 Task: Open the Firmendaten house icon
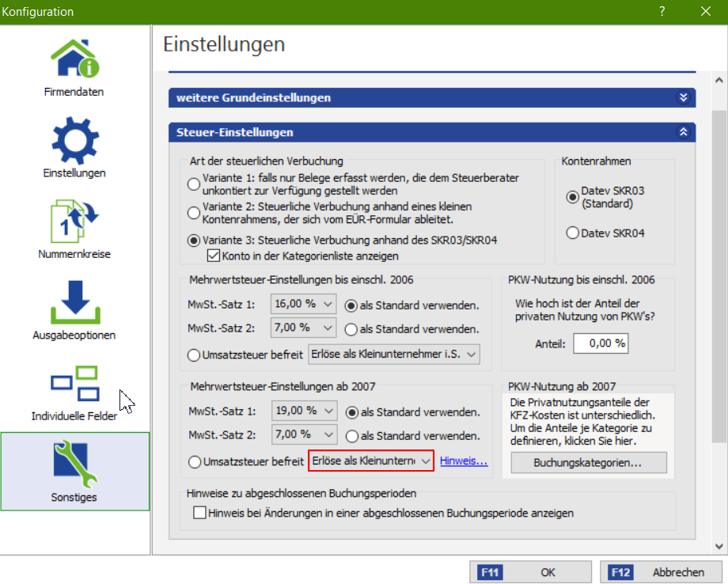click(x=75, y=58)
